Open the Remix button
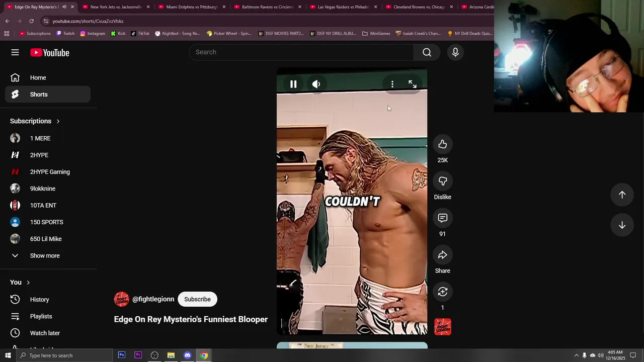Image resolution: width=644 pixels, height=362 pixels. click(x=442, y=292)
